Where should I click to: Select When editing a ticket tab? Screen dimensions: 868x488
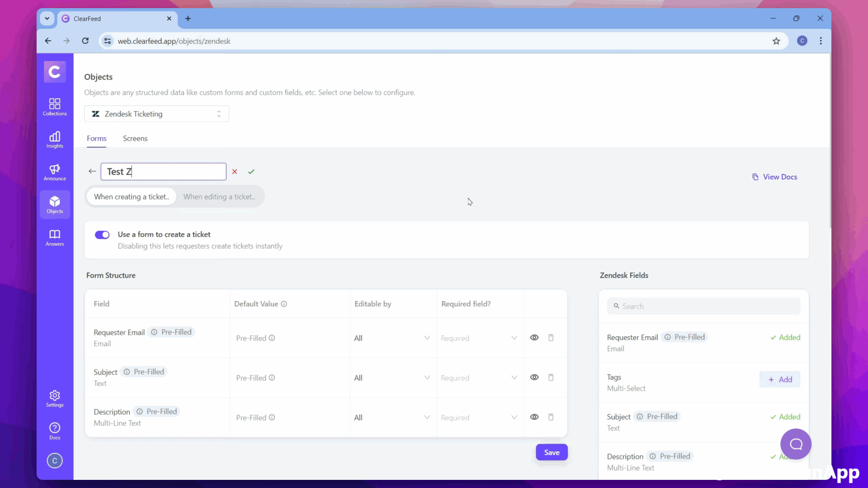pos(219,197)
